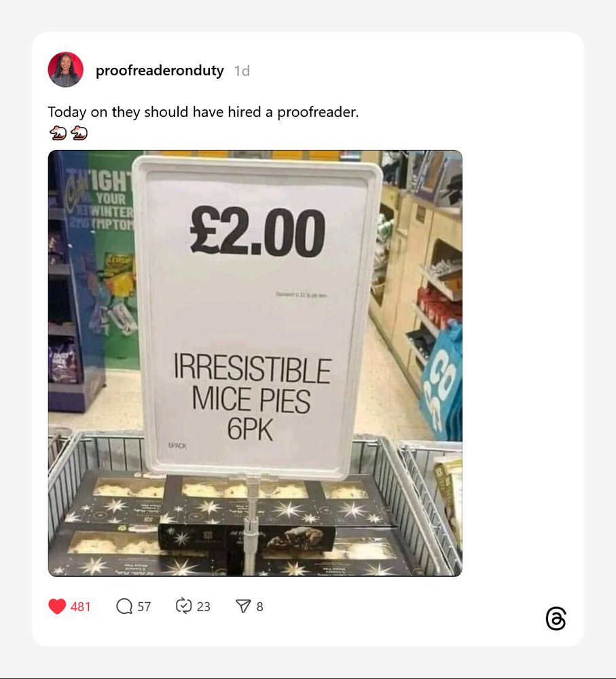Screen dimensions: 616x679
Task: Like the post with the heart icon
Action: (x=57, y=606)
